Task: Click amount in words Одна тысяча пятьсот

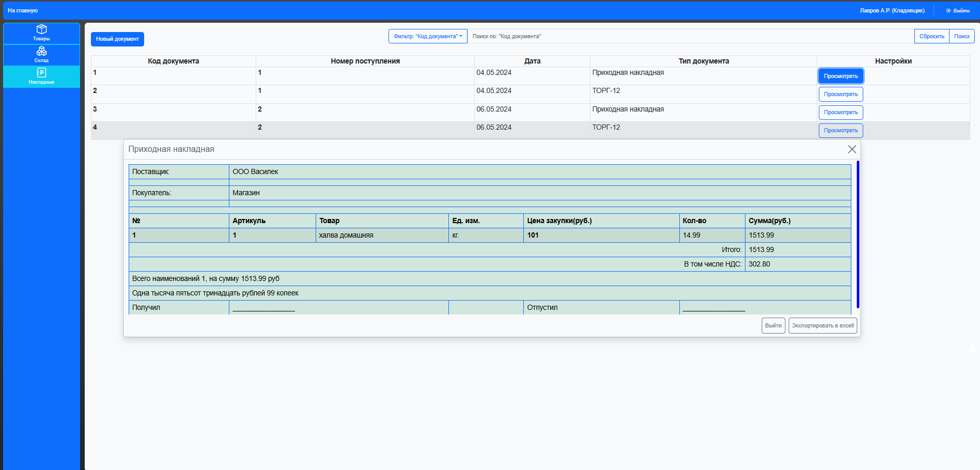Action: tap(215, 293)
